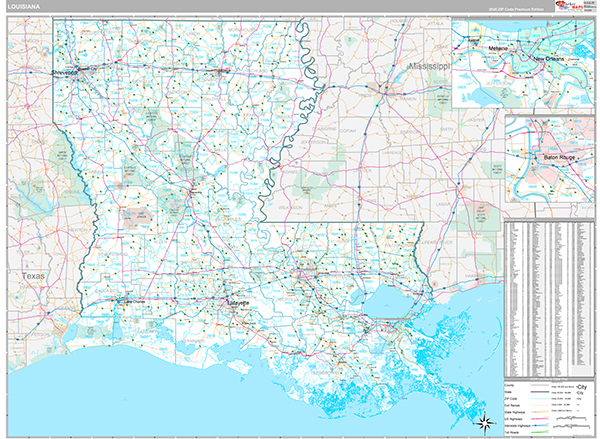Click the COPIAH county label in Mississippi
600x439 pixels.
click(347, 131)
